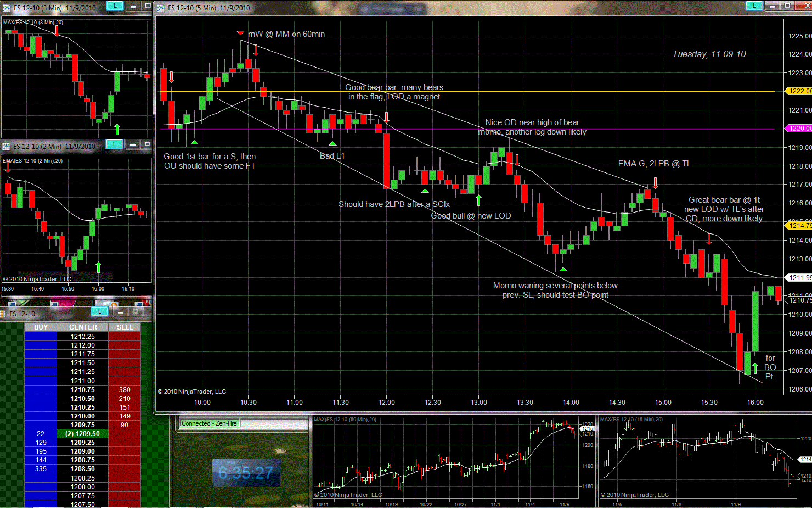Click red down-triangle marker beside mW annotation
Viewport: 812px width, 508px height.
coord(240,34)
